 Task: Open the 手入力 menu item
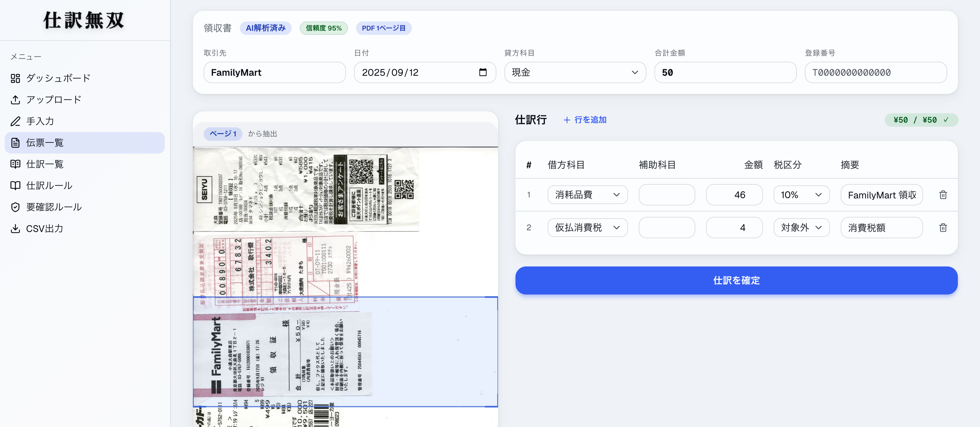coord(84,121)
